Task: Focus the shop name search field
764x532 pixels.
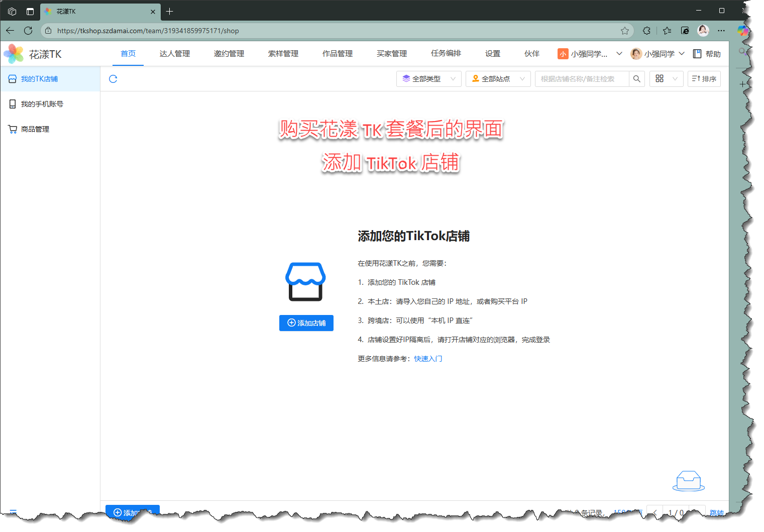Action: pyautogui.click(x=582, y=79)
